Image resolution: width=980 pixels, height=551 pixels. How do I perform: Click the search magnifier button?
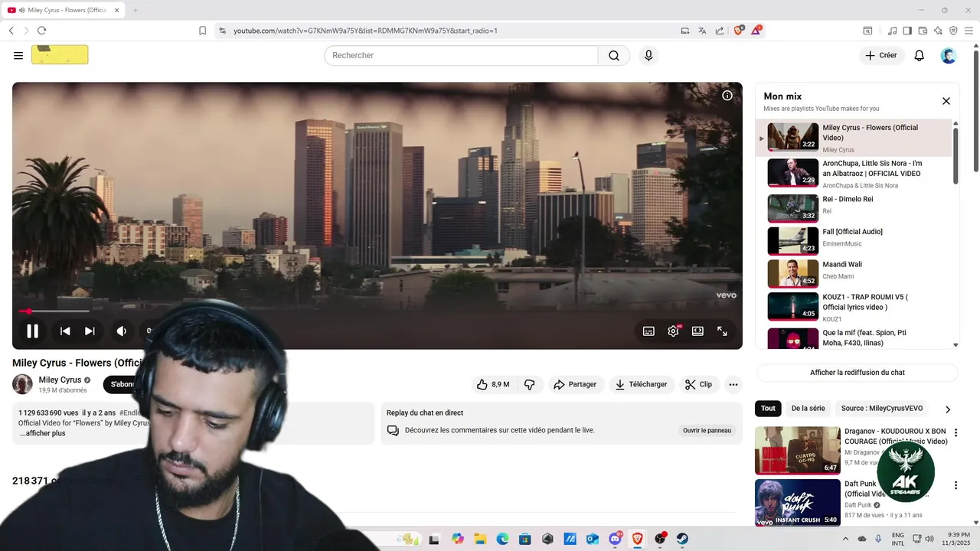614,55
